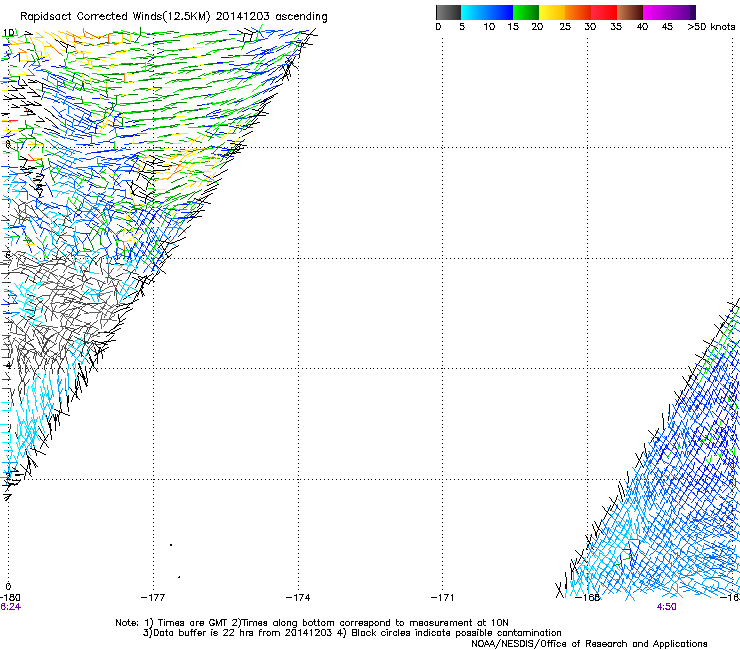The height and width of the screenshot is (650, 740).
Task: Click the '-177' longitude axis label
Action: 153,598
